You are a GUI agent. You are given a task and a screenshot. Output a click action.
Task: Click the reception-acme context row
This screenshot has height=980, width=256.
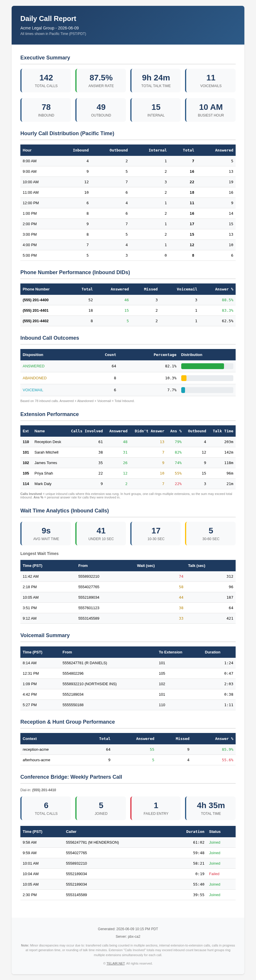click(128, 750)
